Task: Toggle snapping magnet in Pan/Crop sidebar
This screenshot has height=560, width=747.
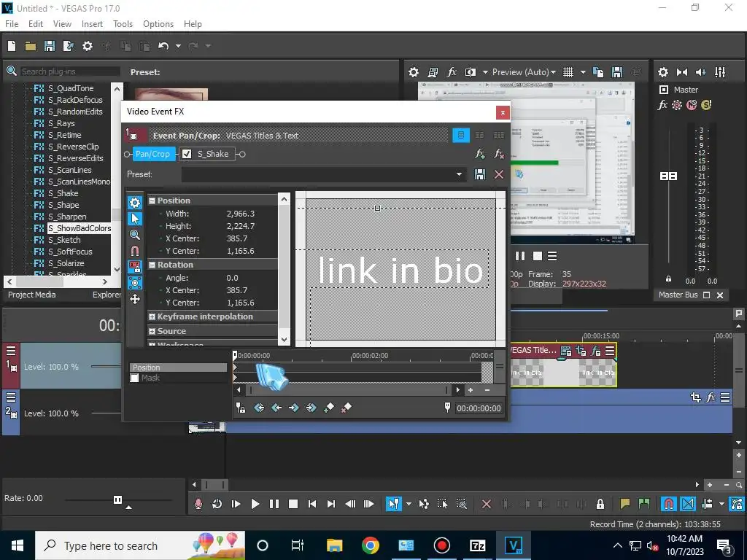Action: coord(135,251)
